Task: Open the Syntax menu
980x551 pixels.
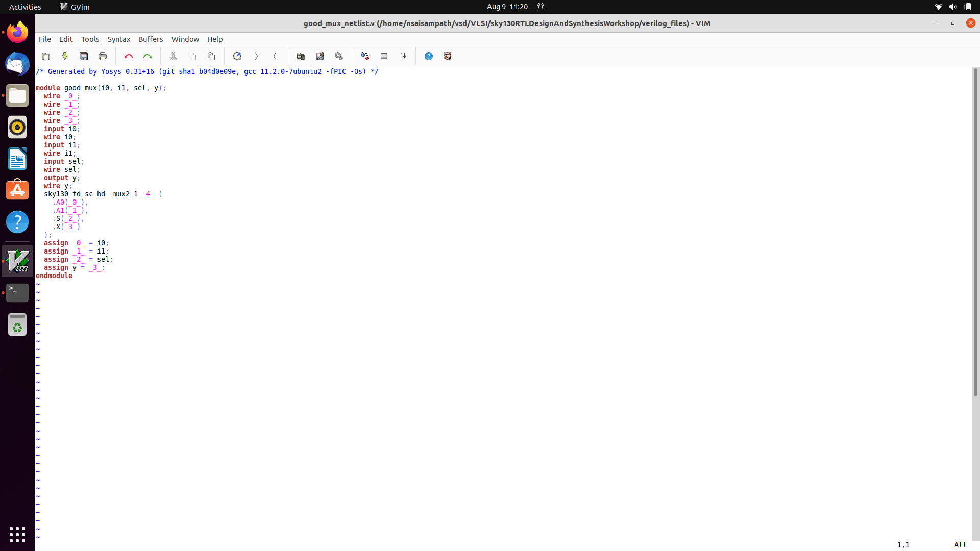Action: pyautogui.click(x=118, y=39)
